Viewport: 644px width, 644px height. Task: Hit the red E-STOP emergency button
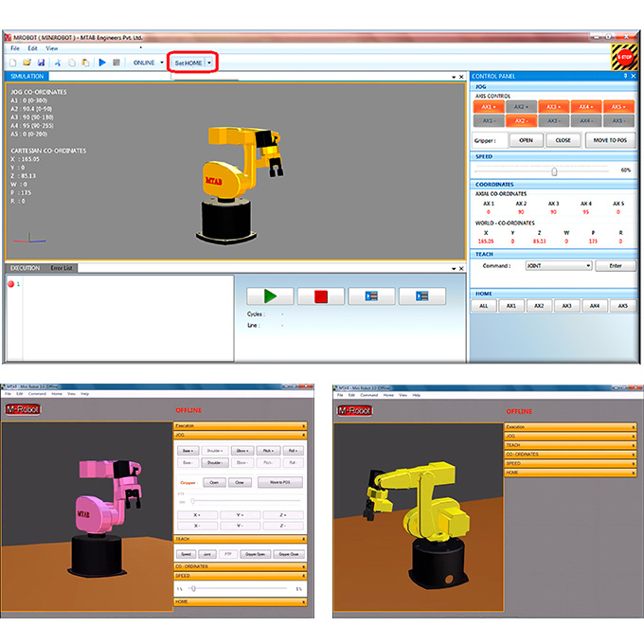click(x=625, y=57)
